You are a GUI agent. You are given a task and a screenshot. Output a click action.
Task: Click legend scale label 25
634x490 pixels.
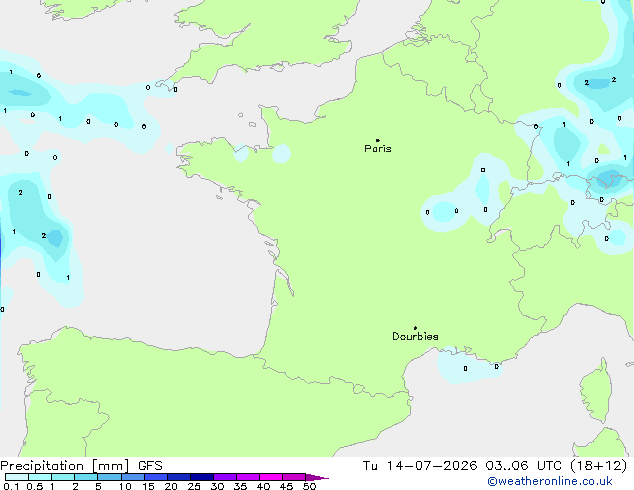pyautogui.click(x=194, y=486)
